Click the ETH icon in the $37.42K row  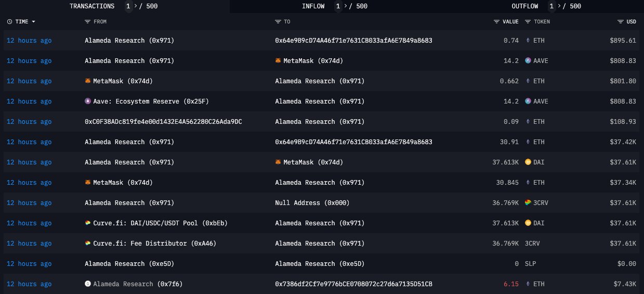(x=529, y=142)
